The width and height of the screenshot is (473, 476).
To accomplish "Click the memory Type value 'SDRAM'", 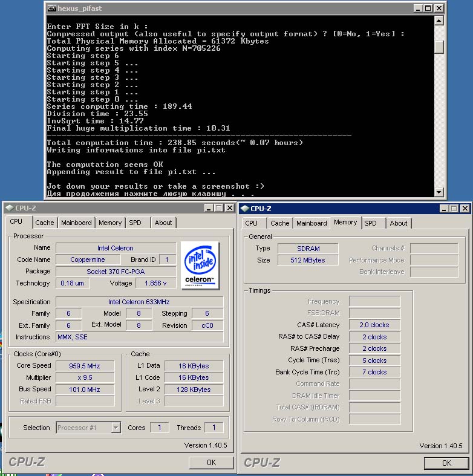I will (308, 249).
